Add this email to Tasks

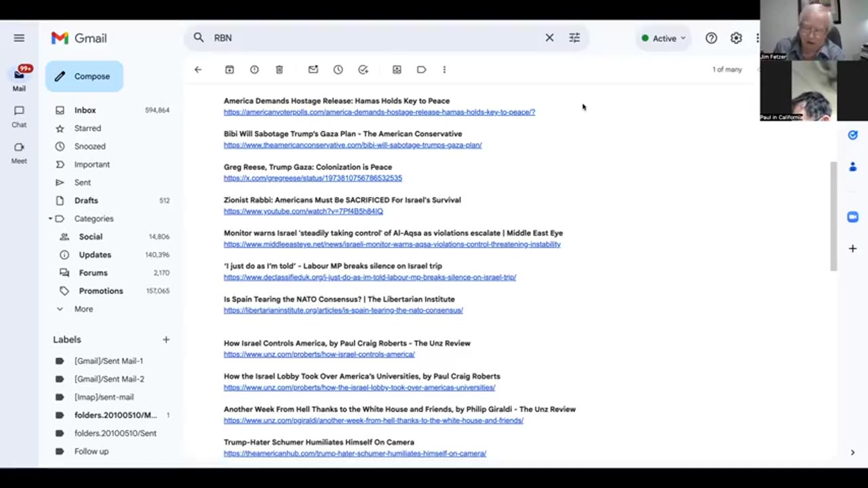(x=363, y=69)
